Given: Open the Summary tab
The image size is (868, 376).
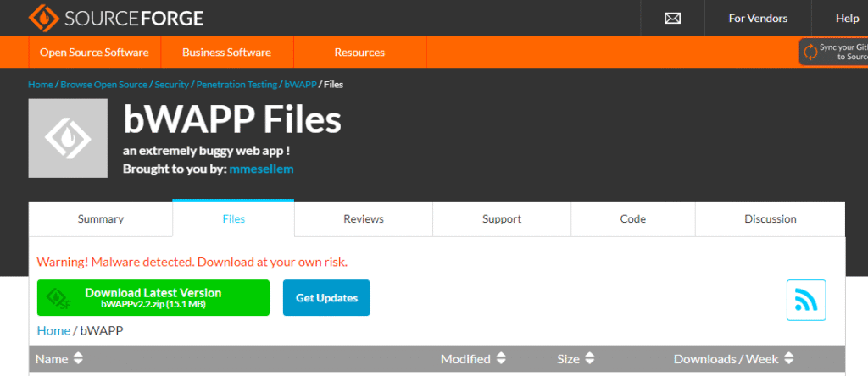Looking at the screenshot, I should 101,218.
